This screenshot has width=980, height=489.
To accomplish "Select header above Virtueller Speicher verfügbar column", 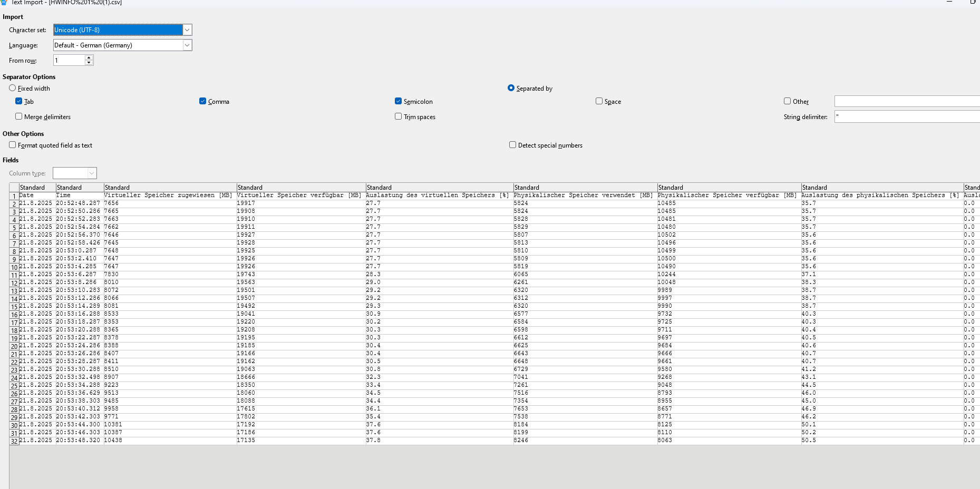I will pyautogui.click(x=302, y=188).
